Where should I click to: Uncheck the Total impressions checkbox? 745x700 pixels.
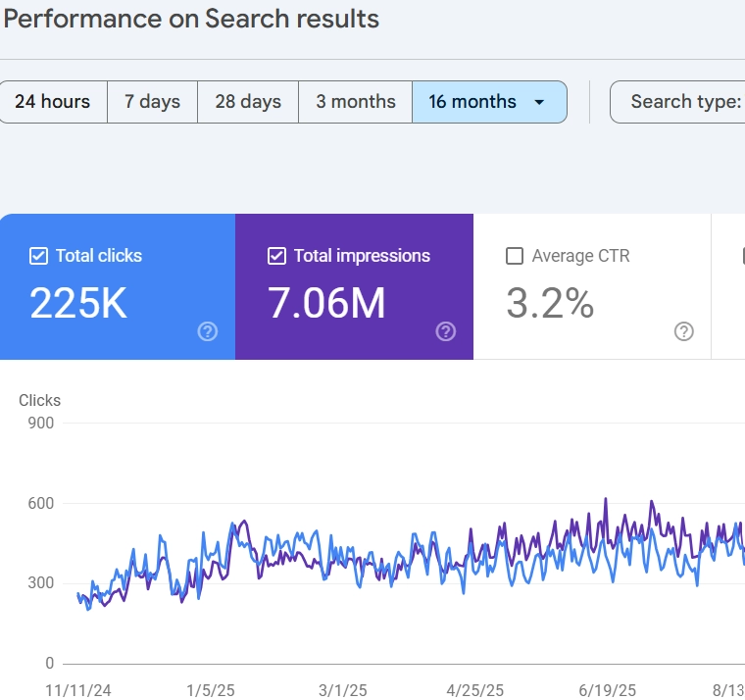tap(276, 256)
